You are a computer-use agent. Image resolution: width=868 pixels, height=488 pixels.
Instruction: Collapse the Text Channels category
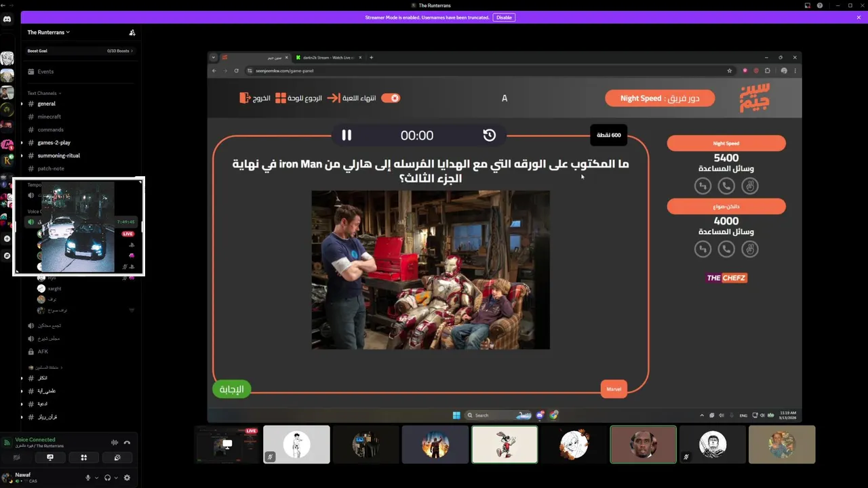pos(44,93)
